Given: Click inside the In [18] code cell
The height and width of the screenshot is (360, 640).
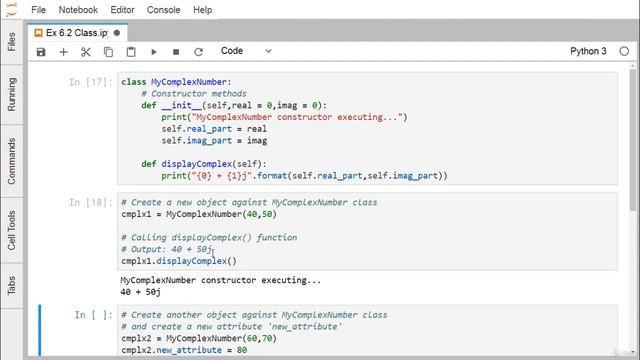Looking at the screenshot, I should (x=367, y=231).
